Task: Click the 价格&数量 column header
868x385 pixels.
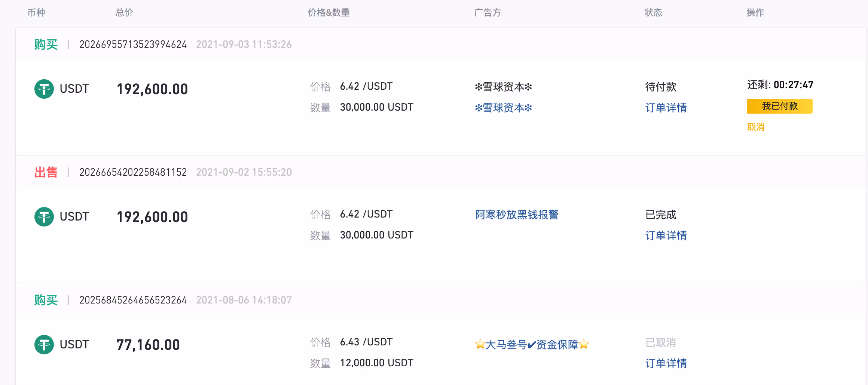Action: tap(328, 13)
